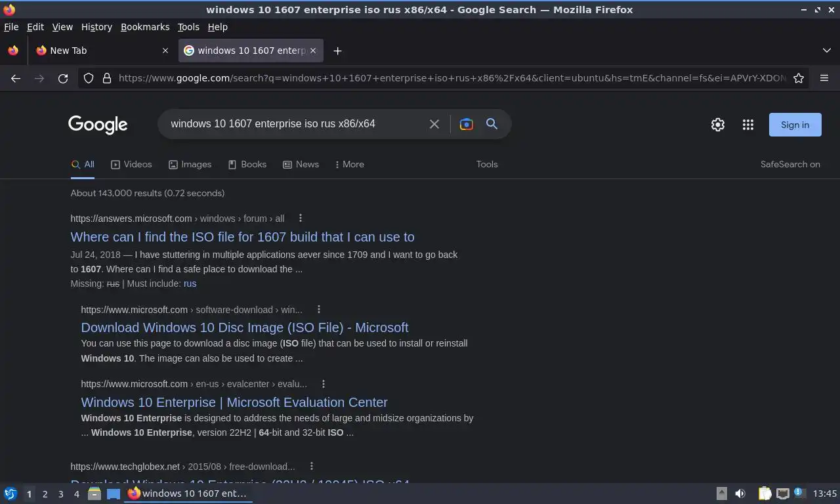The width and height of the screenshot is (840, 504).
Task: Click the pinned Firefox tab icon
Action: click(13, 51)
